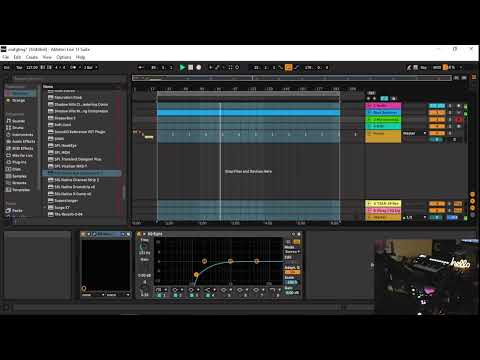The height and width of the screenshot is (360, 480).
Task: Unfold the yellow return track A arrow
Action: (369, 203)
